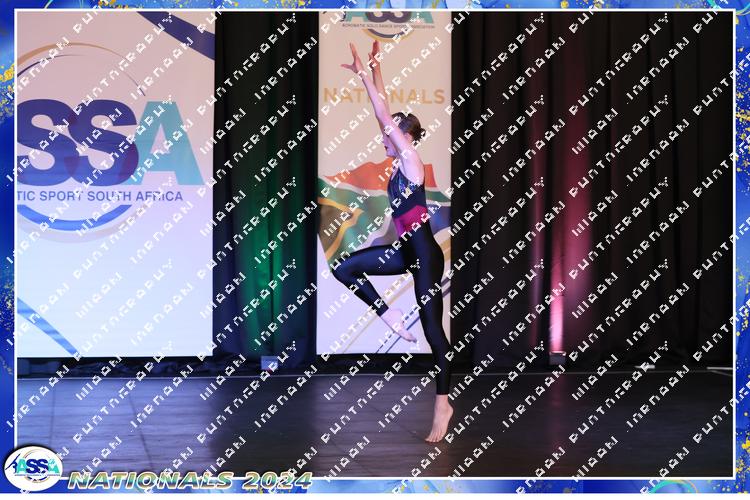Click the stage uplight at the pink curtain base
Screen dimensions: 750x500
click(x=558, y=356)
